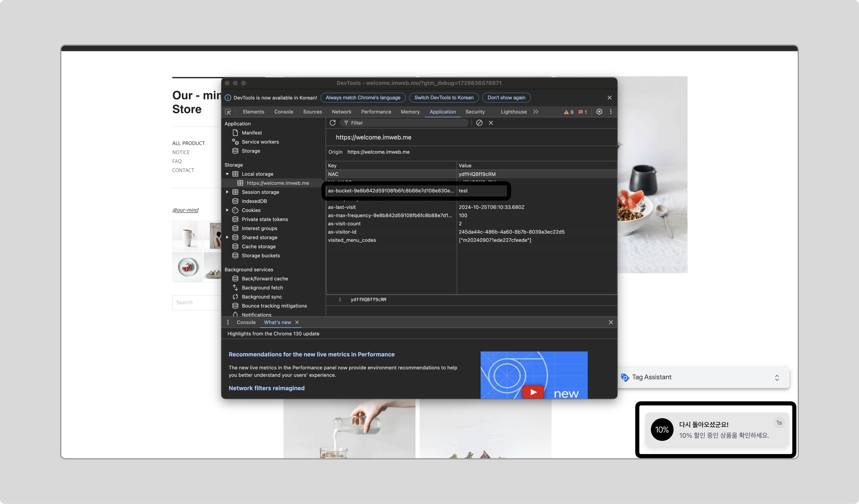The image size is (859, 504).
Task: Open Bounce tracking mitigations item
Action: [274, 306]
